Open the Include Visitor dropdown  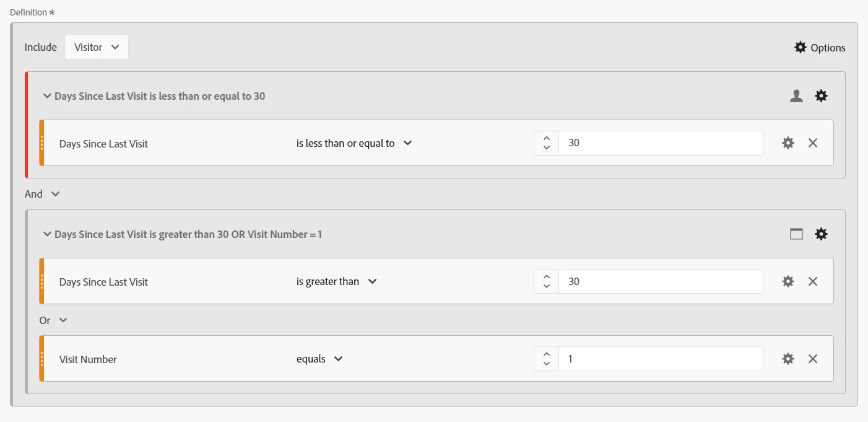pyautogui.click(x=97, y=47)
